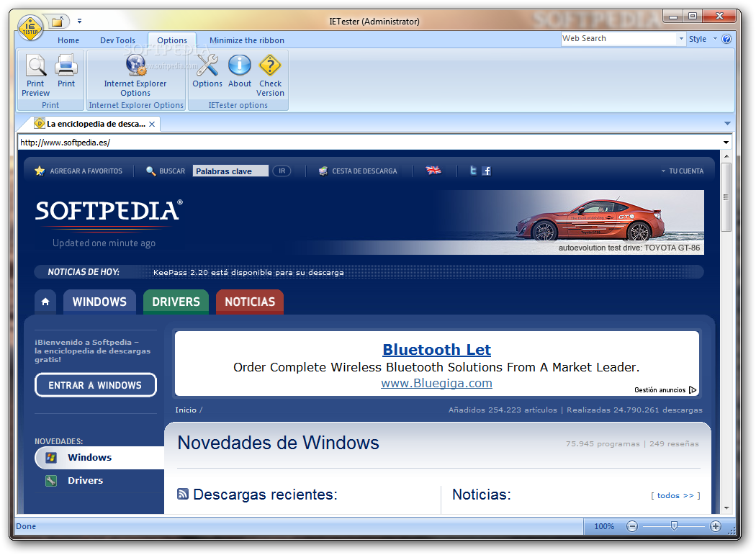Click the Drivers green icon in sidebar
This screenshot has width=756, height=555.
[x=51, y=481]
